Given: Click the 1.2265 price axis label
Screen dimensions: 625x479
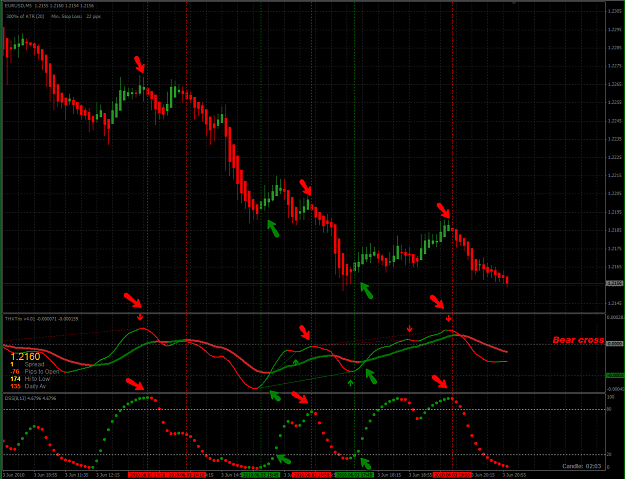Looking at the screenshot, I should (615, 84).
